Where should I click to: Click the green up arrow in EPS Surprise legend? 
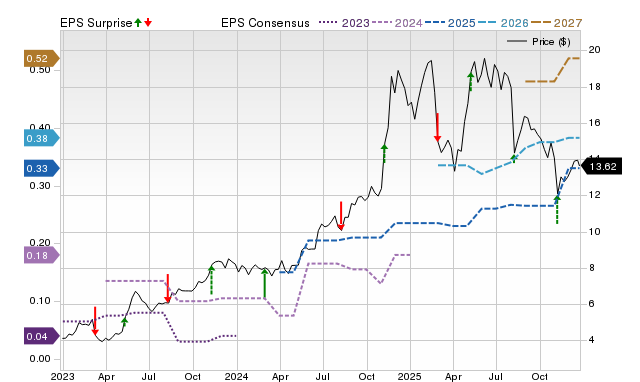[x=138, y=22]
